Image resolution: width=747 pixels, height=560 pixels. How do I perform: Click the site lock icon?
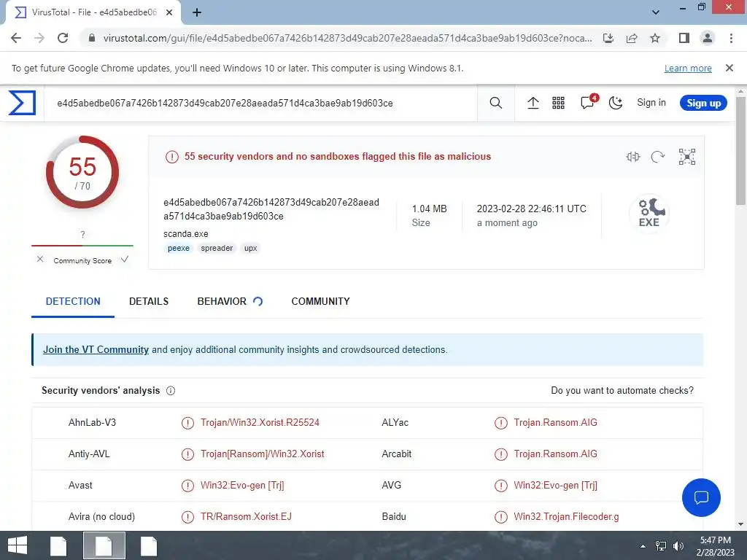tap(92, 38)
